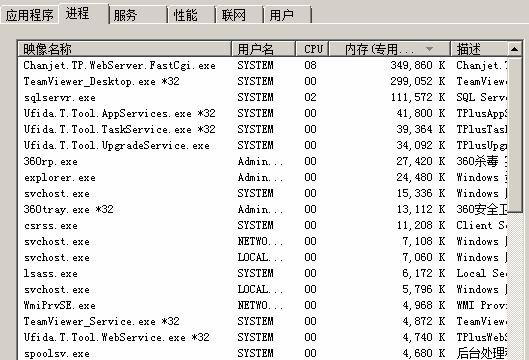Click the 24,480 K memory value

tap(421, 177)
